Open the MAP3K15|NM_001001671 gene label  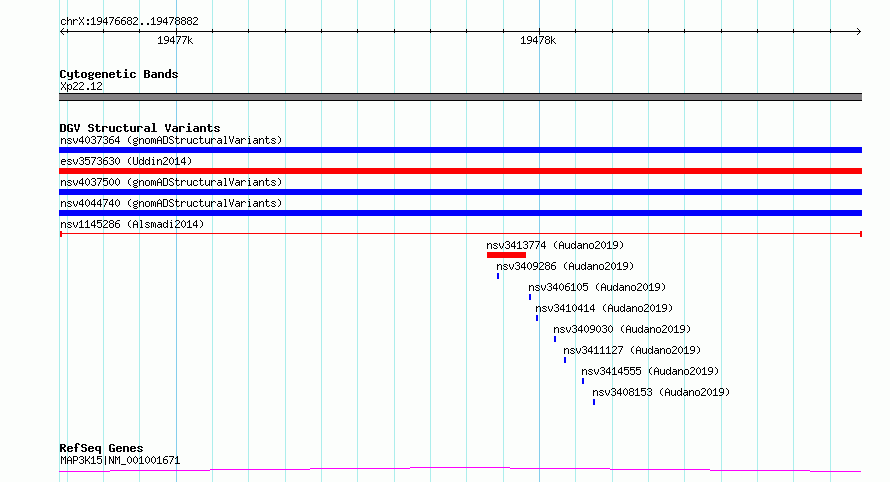coord(120,460)
